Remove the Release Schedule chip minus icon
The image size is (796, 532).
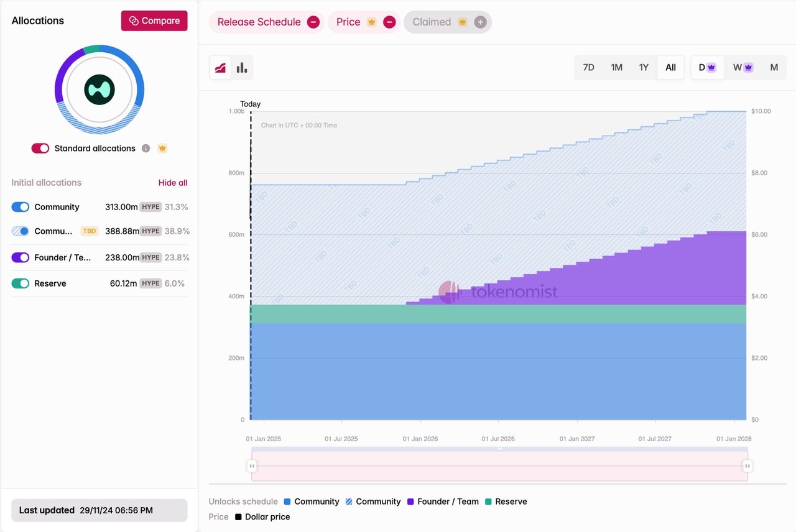313,22
